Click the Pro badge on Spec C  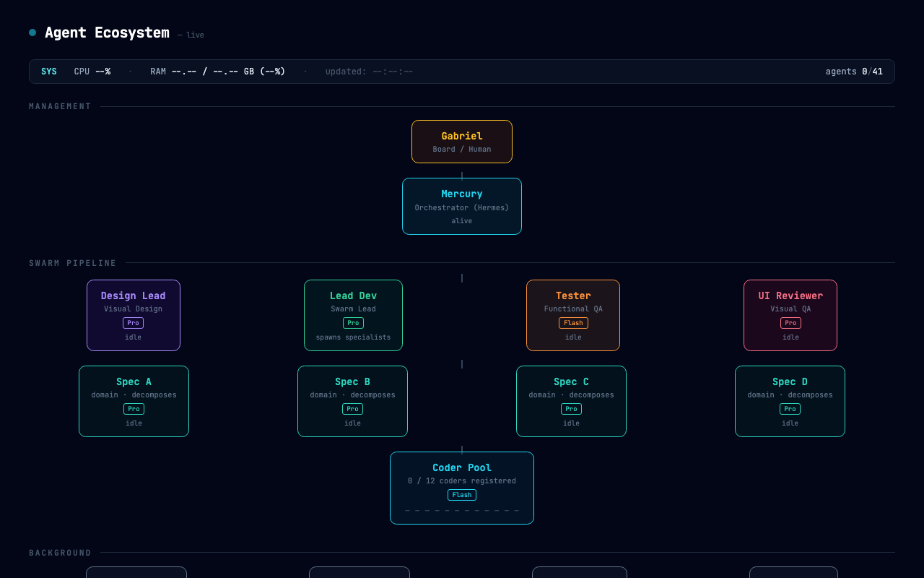571,409
